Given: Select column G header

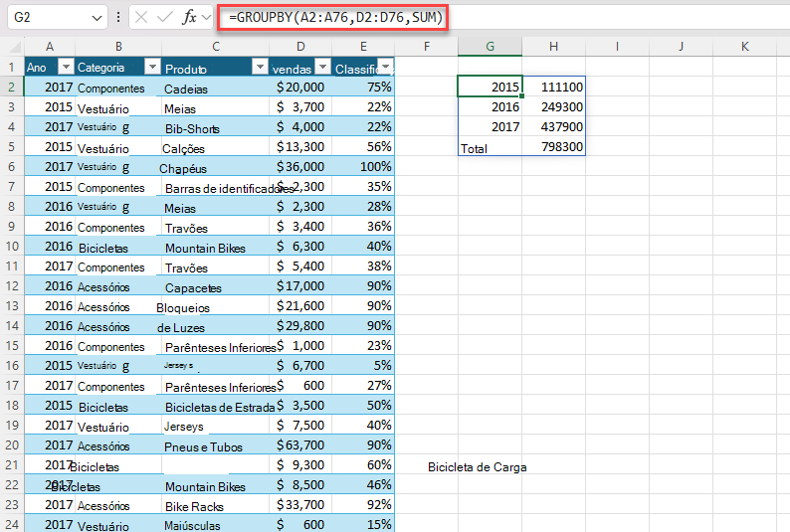Looking at the screenshot, I should point(490,47).
